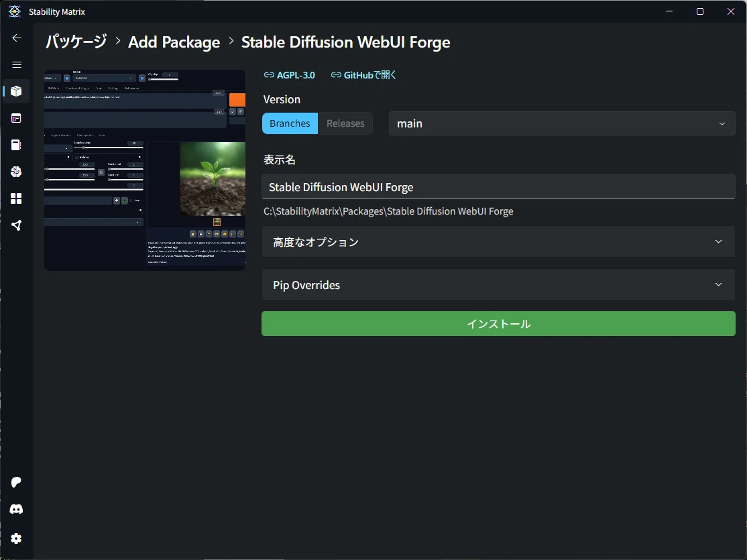Image resolution: width=747 pixels, height=560 pixels.
Task: Open the Checkpoint manager notebook icon
Action: (x=16, y=145)
